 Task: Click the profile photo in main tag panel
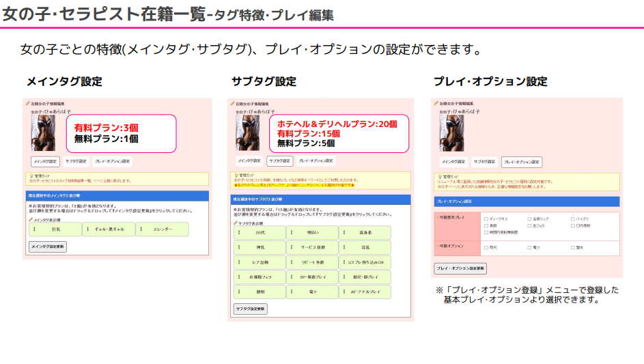tap(43, 132)
